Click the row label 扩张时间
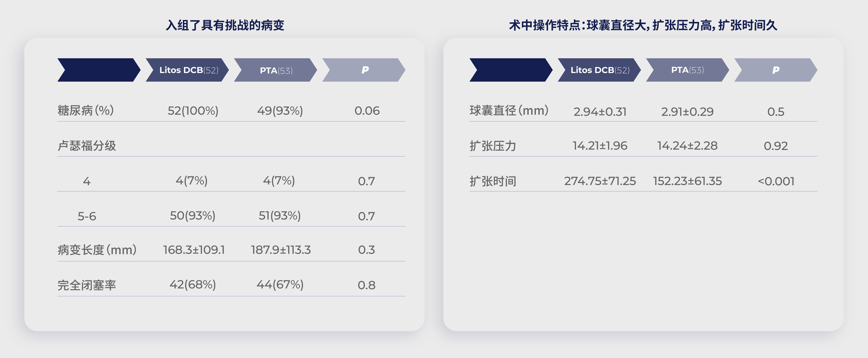Image resolution: width=868 pixels, height=358 pixels. point(493,181)
